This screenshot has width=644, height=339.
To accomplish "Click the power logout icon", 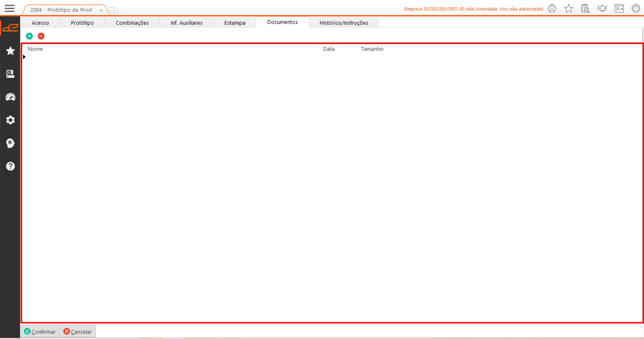I will 636,8.
